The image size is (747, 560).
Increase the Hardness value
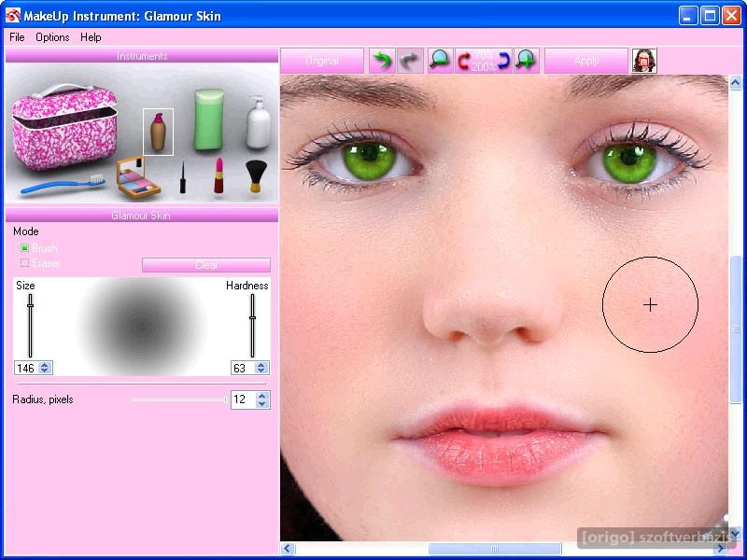pos(261,365)
